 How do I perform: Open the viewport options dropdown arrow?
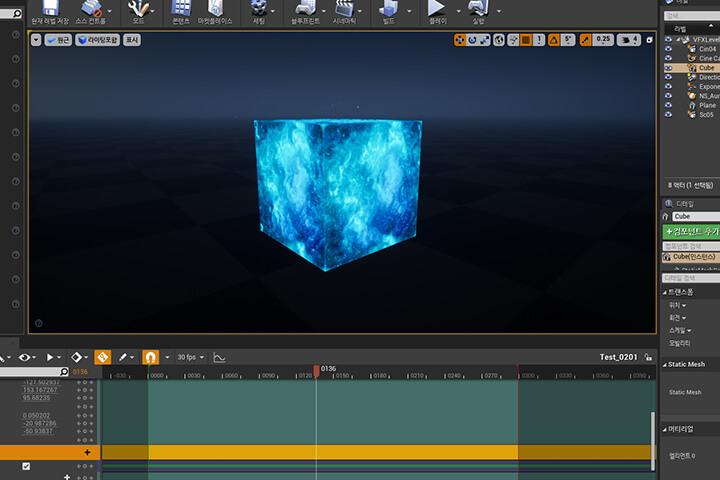(36, 40)
